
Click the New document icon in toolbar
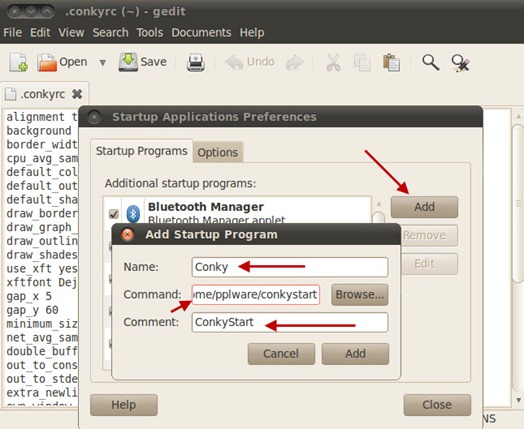pos(18,62)
